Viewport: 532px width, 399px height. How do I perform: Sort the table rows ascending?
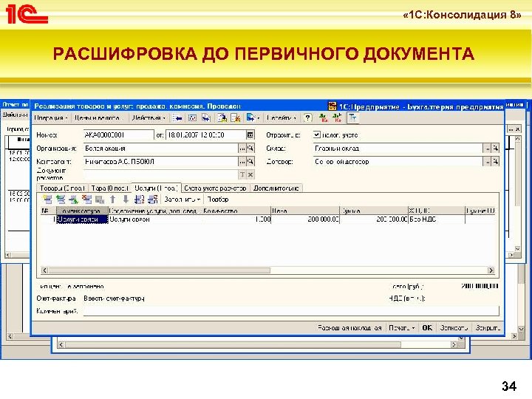(140, 199)
